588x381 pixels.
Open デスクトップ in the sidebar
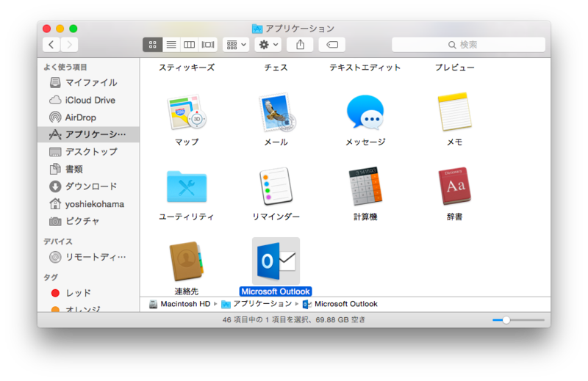click(x=88, y=152)
